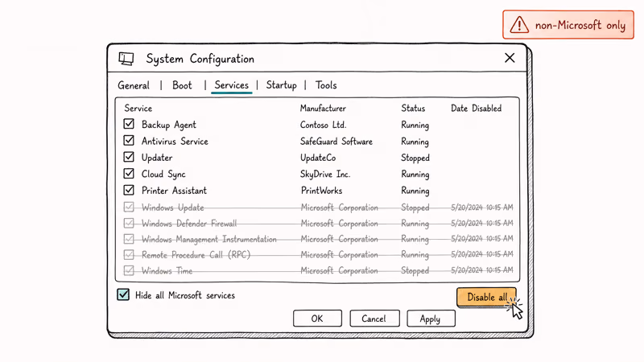Click Windows Update's date disabled value
644x362 pixels.
pos(482,208)
